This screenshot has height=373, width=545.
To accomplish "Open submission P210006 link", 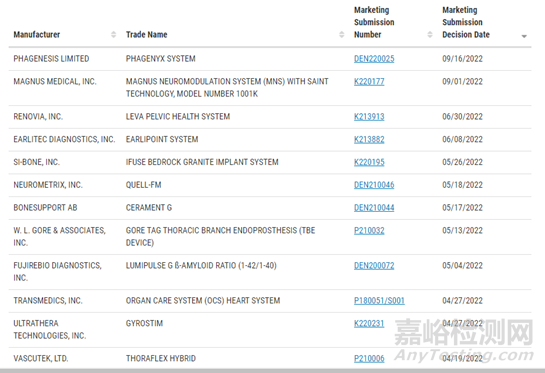I will coord(369,358).
